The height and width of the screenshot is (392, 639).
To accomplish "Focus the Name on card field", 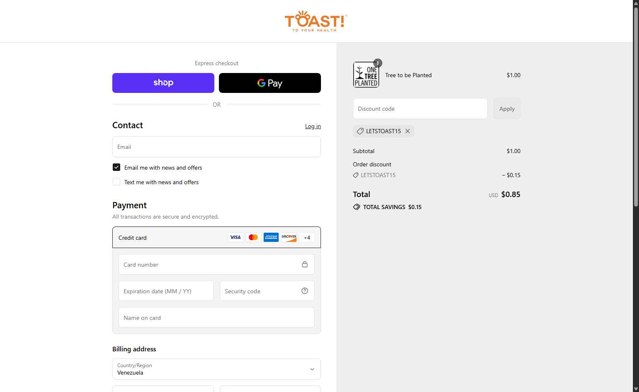I will point(216,317).
